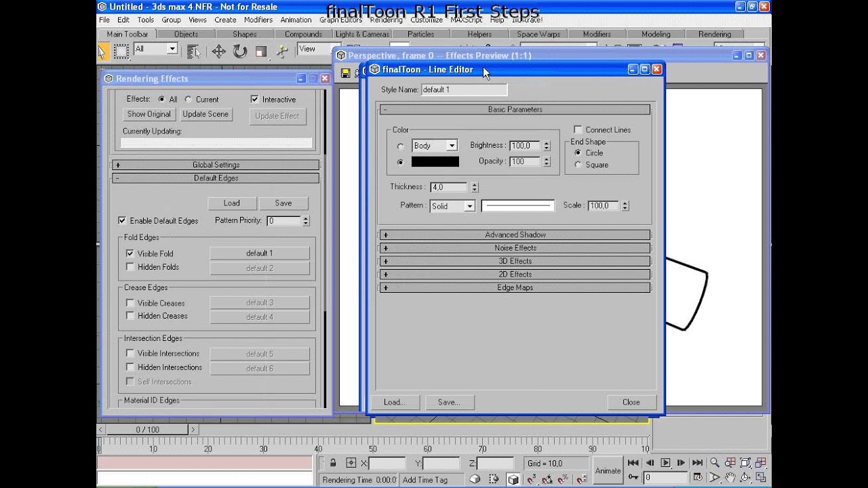Screen dimensions: 868x488
Task: Step to next frame
Action: [x=681, y=463]
